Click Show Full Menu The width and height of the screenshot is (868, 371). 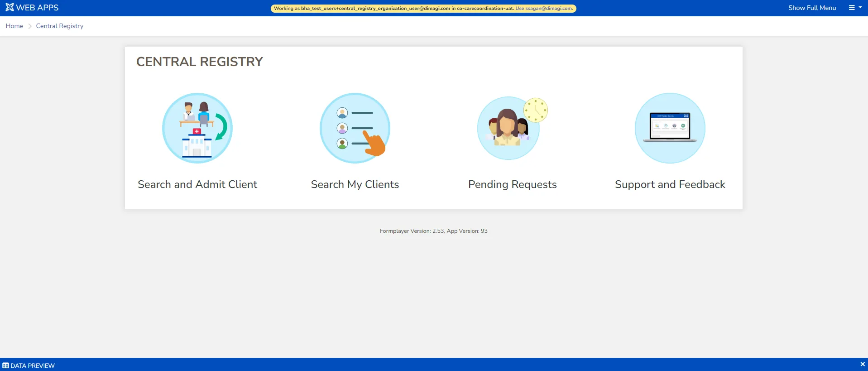click(x=812, y=8)
